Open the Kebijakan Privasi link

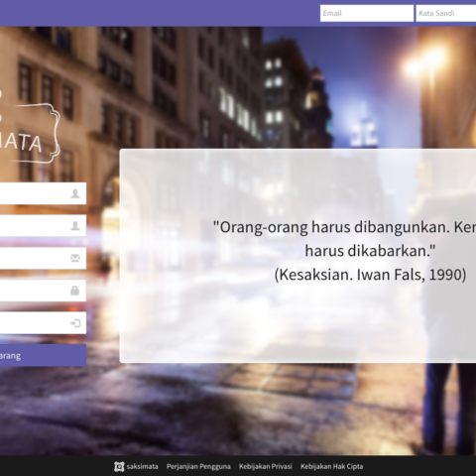click(x=266, y=466)
